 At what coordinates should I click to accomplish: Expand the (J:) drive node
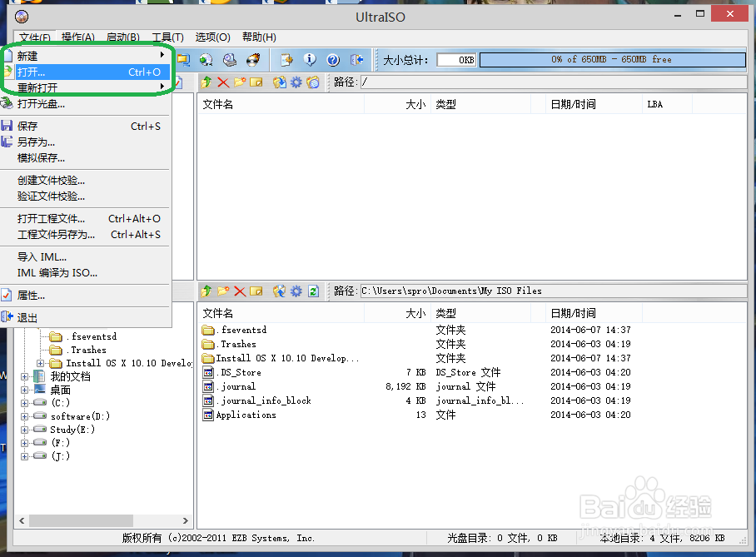click(x=24, y=456)
